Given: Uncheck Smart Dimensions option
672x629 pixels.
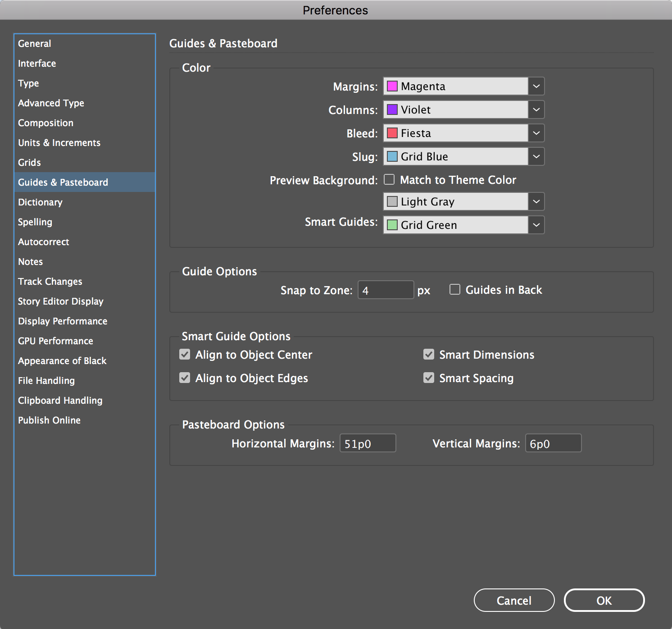Looking at the screenshot, I should tap(429, 355).
